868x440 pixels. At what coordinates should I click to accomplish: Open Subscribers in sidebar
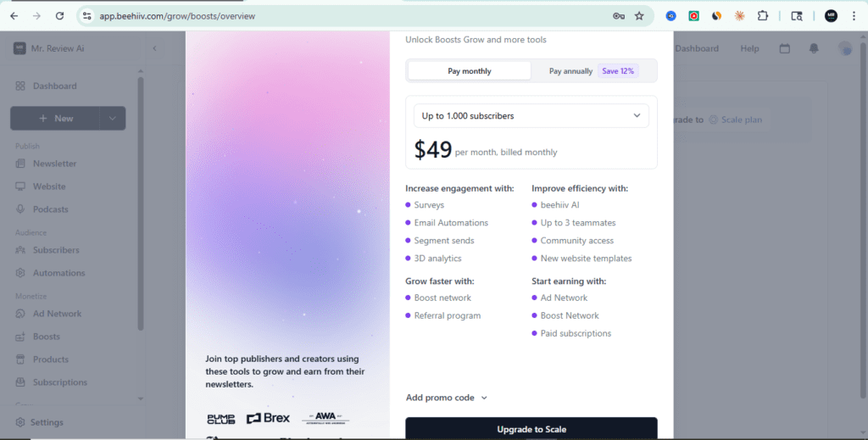coord(56,250)
